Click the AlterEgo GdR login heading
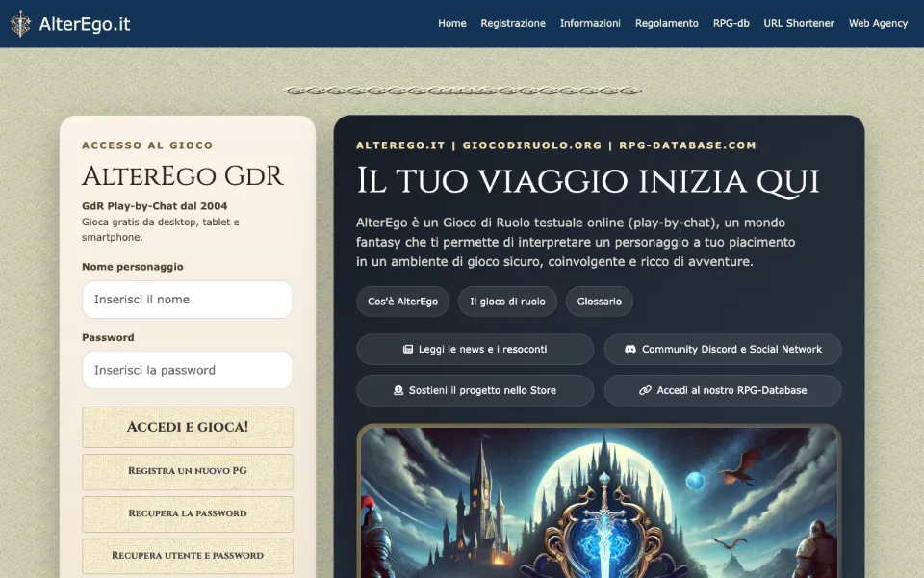924x578 pixels. [183, 175]
